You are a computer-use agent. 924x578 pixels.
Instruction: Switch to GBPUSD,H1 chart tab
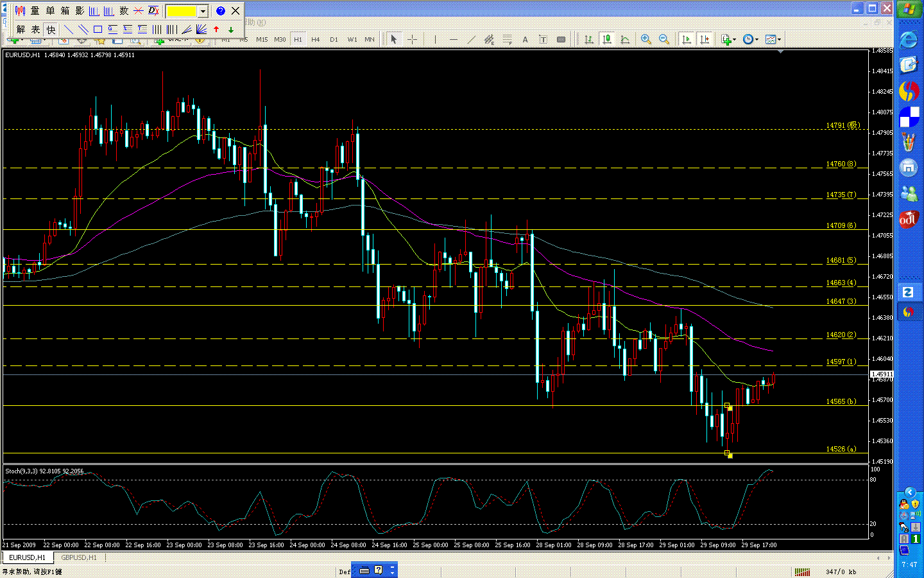tap(79, 557)
